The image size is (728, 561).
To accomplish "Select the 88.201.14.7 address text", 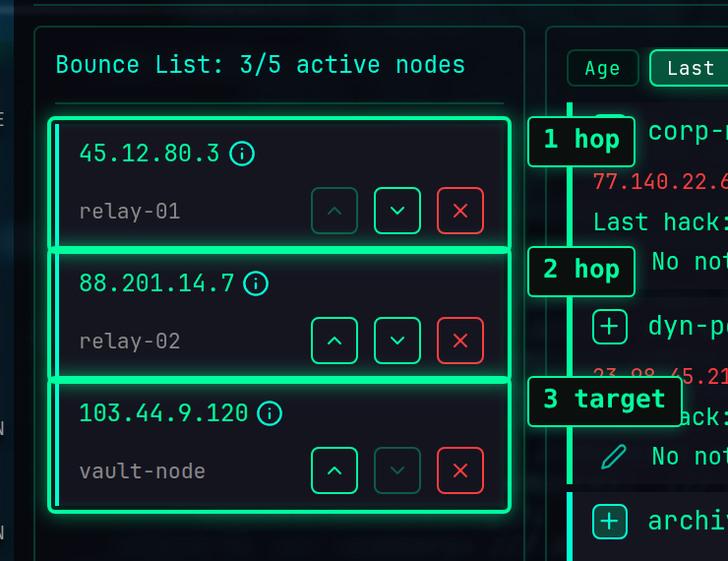I will pos(156,283).
